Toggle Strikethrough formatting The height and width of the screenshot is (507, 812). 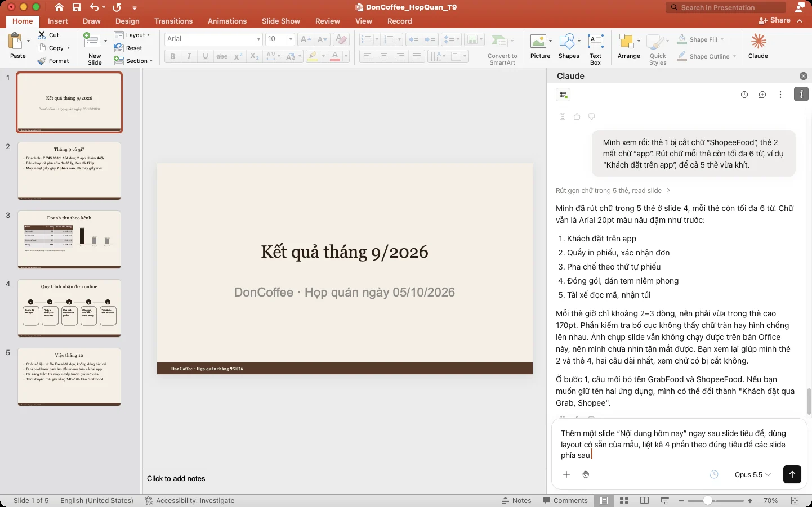[x=222, y=56]
